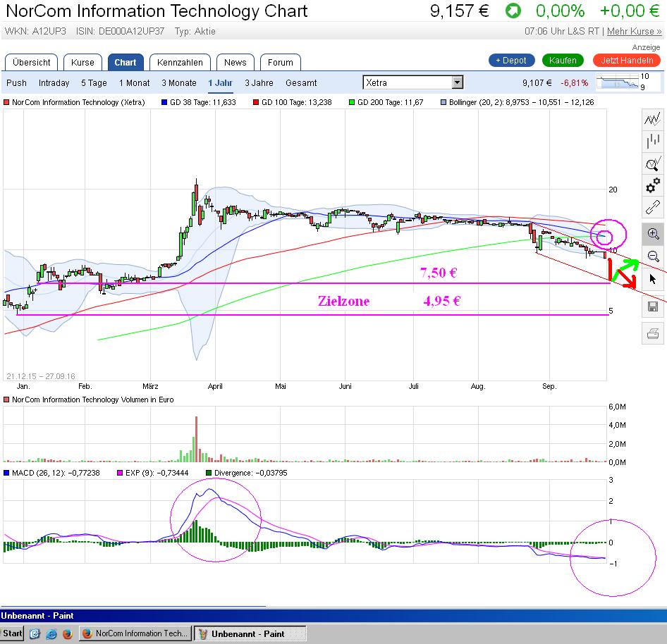
Task: Open the Xetra exchange dropdown
Action: 412,82
